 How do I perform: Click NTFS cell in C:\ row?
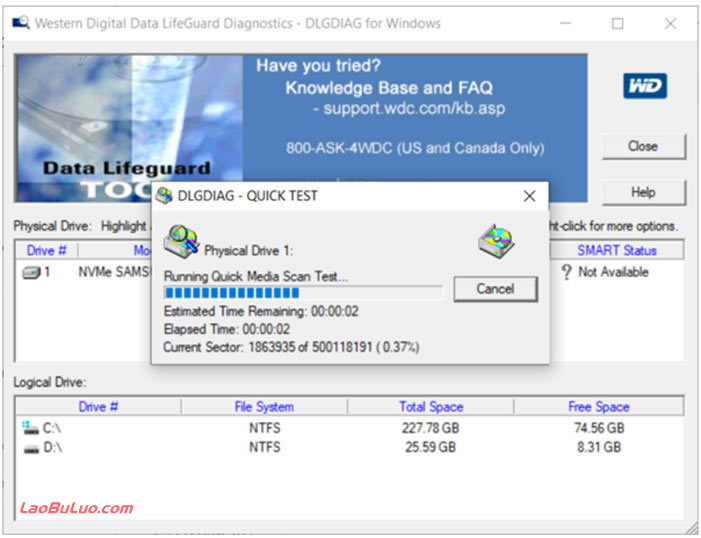click(x=265, y=428)
